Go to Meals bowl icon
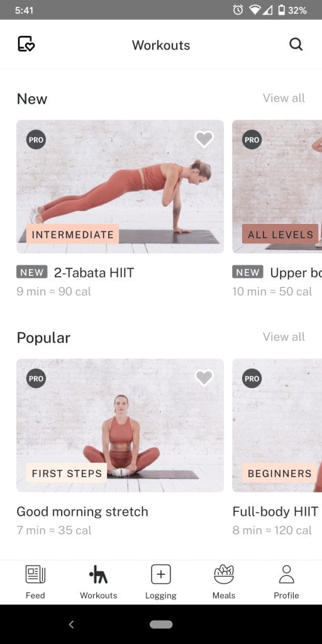This screenshot has width=322, height=644. pyautogui.click(x=224, y=574)
